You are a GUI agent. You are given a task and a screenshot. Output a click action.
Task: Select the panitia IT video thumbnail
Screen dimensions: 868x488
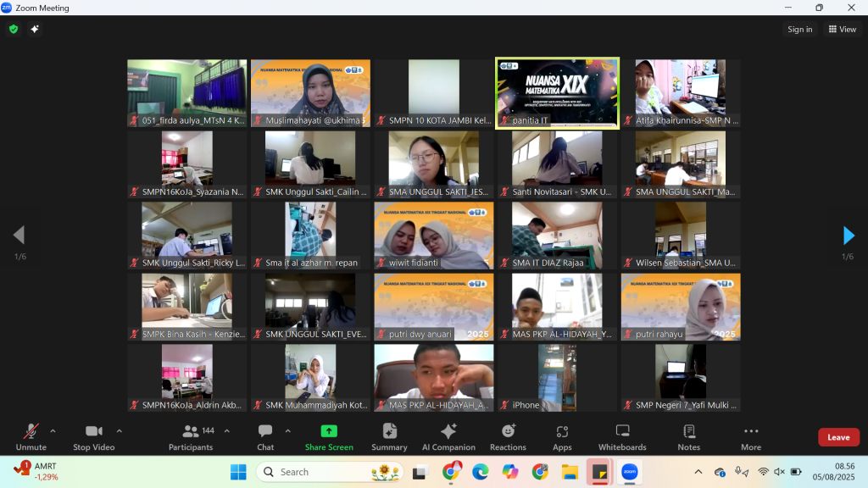coord(557,92)
